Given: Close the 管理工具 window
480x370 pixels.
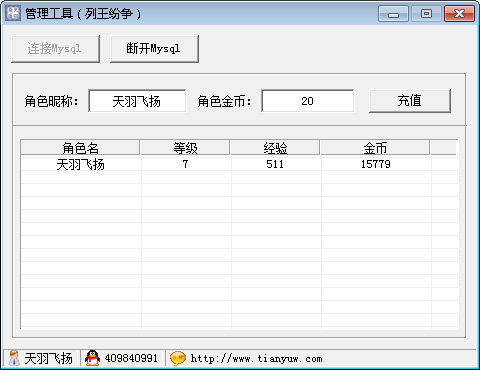Looking at the screenshot, I should 459,14.
